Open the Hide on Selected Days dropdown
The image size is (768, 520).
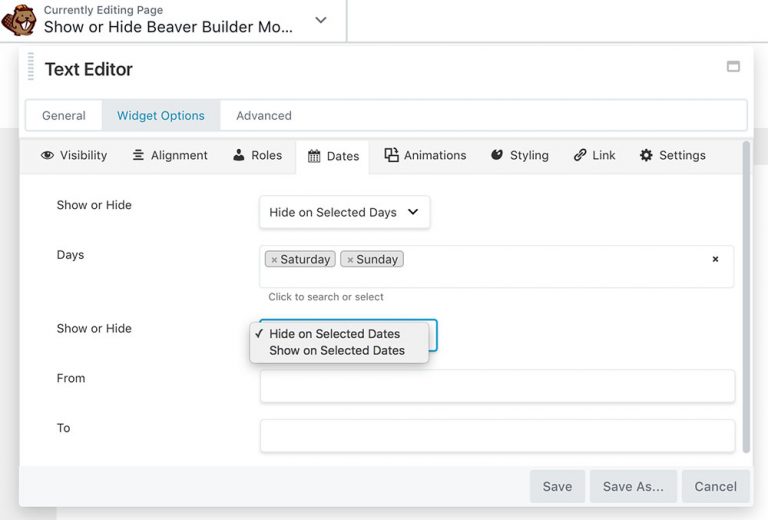(345, 212)
